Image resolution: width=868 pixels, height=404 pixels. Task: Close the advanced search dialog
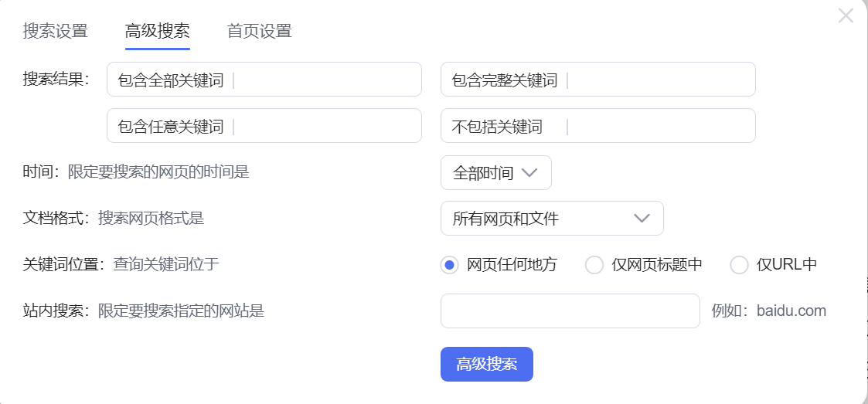846,16
